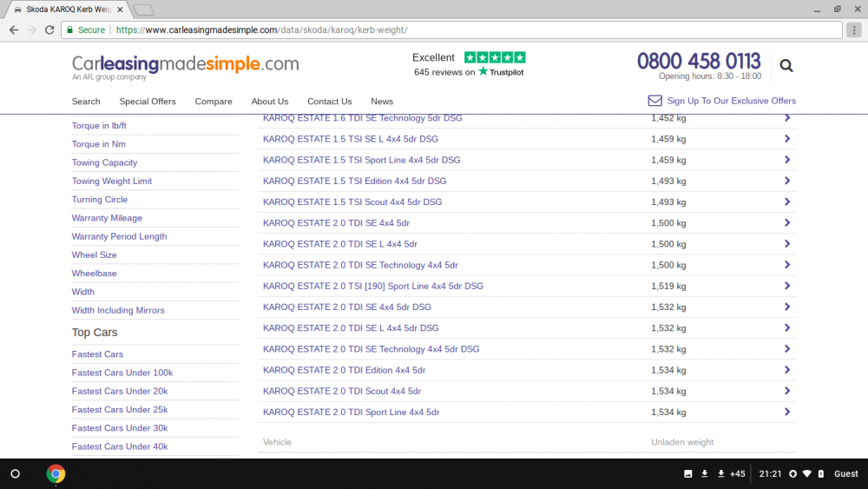Open the Compare menu item
This screenshot has width=868, height=489.
pos(214,102)
